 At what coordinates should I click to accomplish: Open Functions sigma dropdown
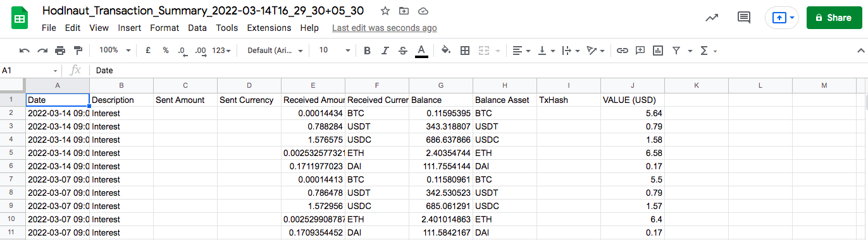tap(708, 51)
